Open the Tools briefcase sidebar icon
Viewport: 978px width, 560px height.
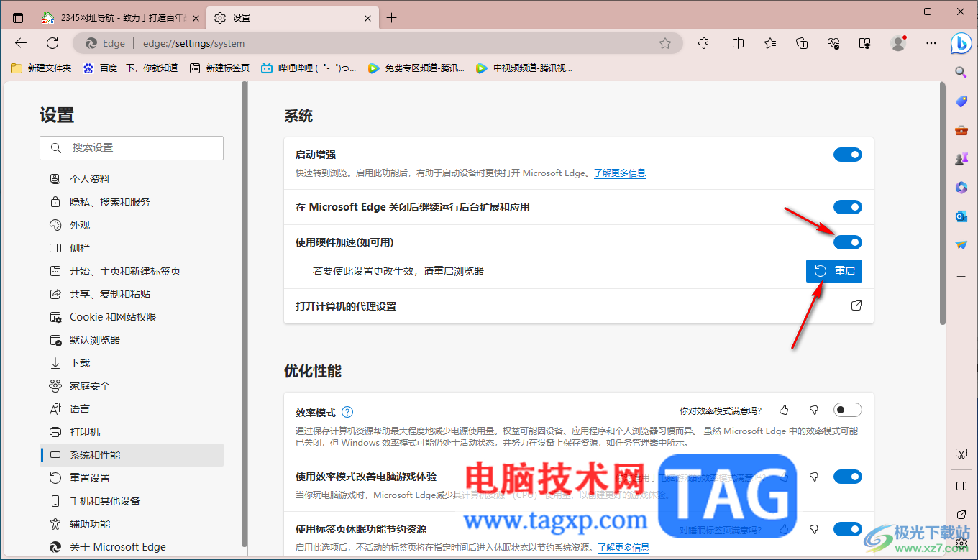click(961, 130)
